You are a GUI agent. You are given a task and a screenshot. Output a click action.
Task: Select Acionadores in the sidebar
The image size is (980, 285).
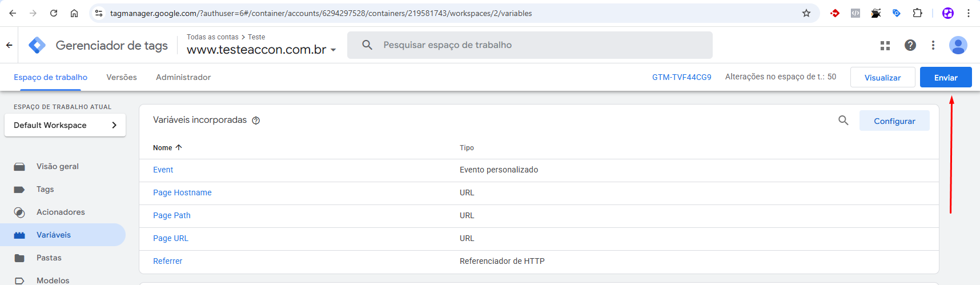pyautogui.click(x=61, y=212)
